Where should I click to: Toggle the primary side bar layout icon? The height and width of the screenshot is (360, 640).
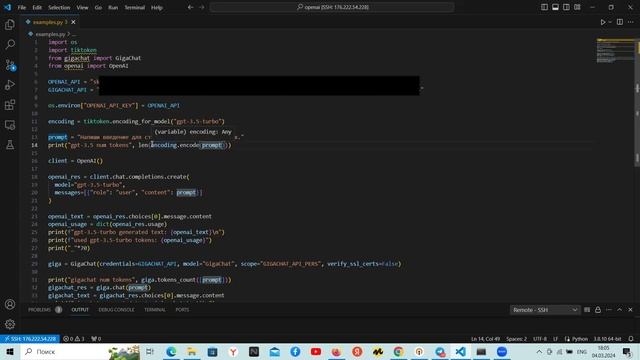544,7
